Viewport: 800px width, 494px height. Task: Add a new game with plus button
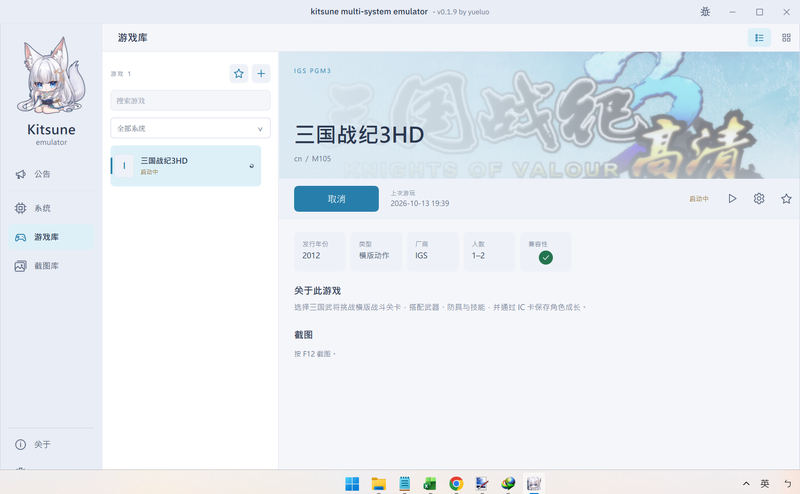(x=261, y=73)
